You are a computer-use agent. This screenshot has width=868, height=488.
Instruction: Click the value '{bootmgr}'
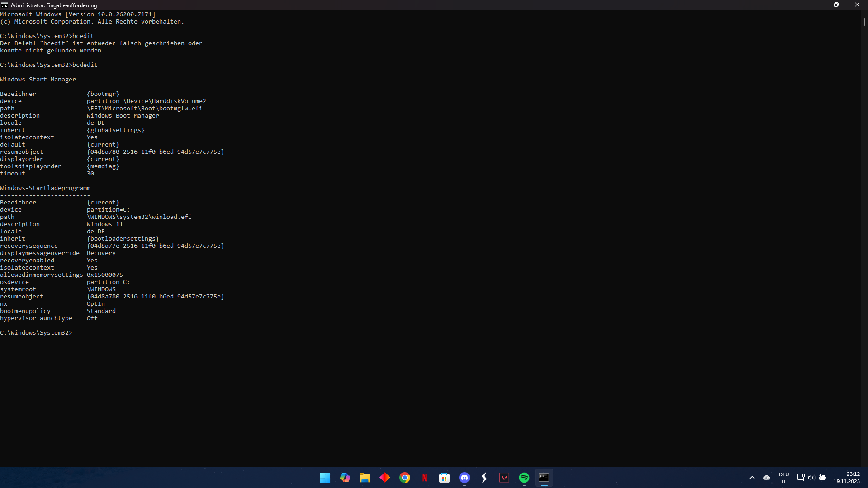click(103, 94)
